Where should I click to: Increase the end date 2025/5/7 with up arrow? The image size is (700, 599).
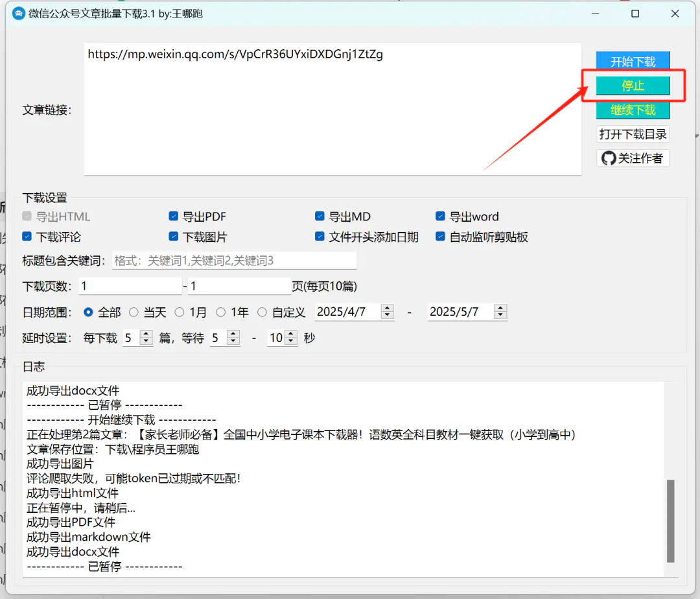tap(500, 308)
